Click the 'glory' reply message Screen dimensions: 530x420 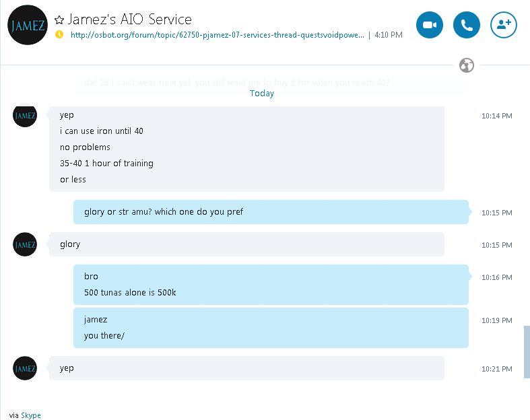click(x=246, y=244)
